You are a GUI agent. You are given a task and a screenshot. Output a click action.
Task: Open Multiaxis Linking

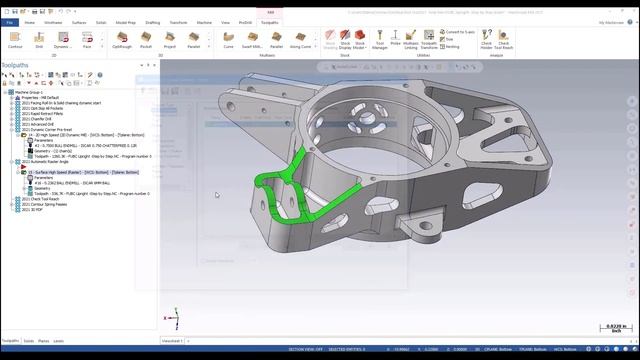[411, 40]
